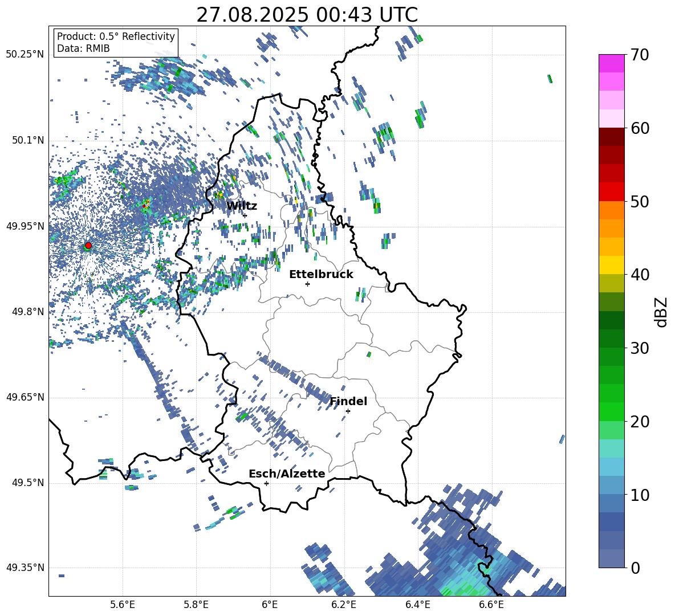Click 'Product: 0.5° Reflectivity' text
675x616 pixels.
coord(116,36)
